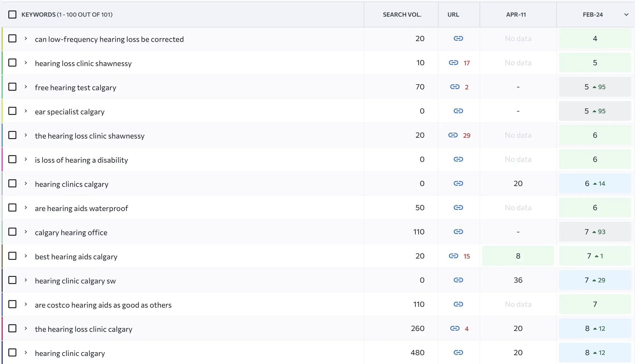Click keyword 'are costco hearing aids as good as others'
Image resolution: width=635 pixels, height=364 pixels.
[103, 305]
